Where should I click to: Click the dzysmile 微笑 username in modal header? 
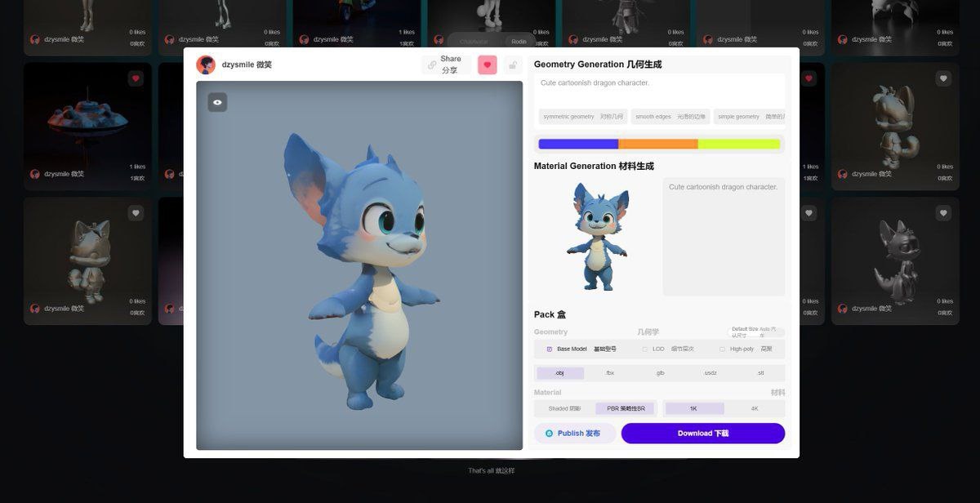[247, 65]
